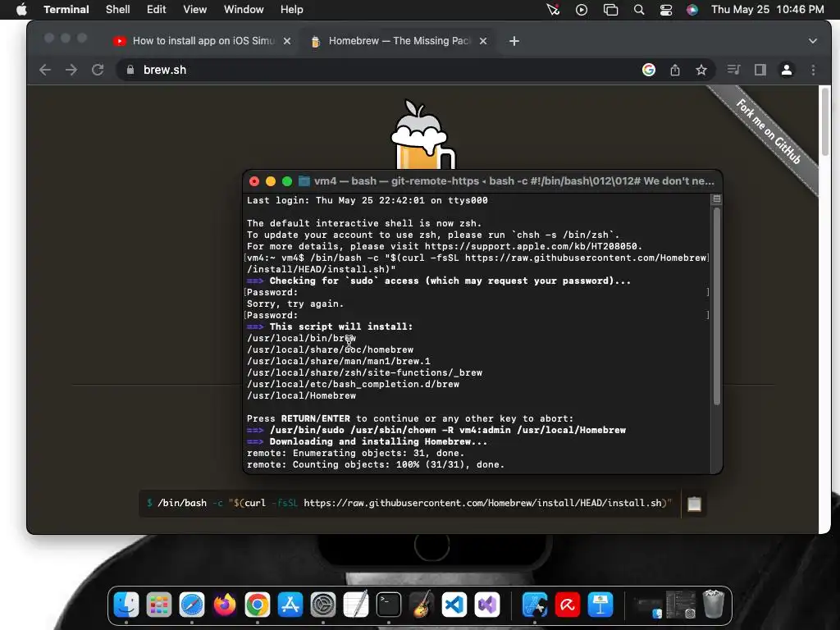
Task: Click the site lock icon
Action: click(x=130, y=70)
